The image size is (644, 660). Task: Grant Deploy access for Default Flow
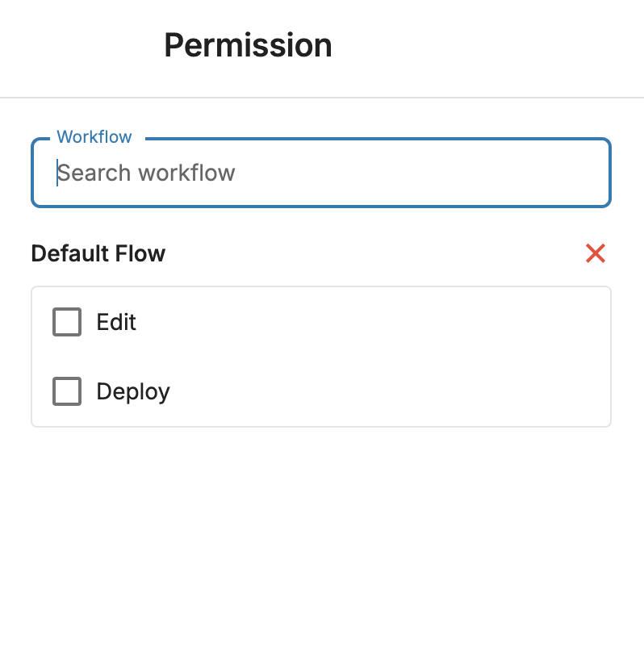pyautogui.click(x=67, y=391)
